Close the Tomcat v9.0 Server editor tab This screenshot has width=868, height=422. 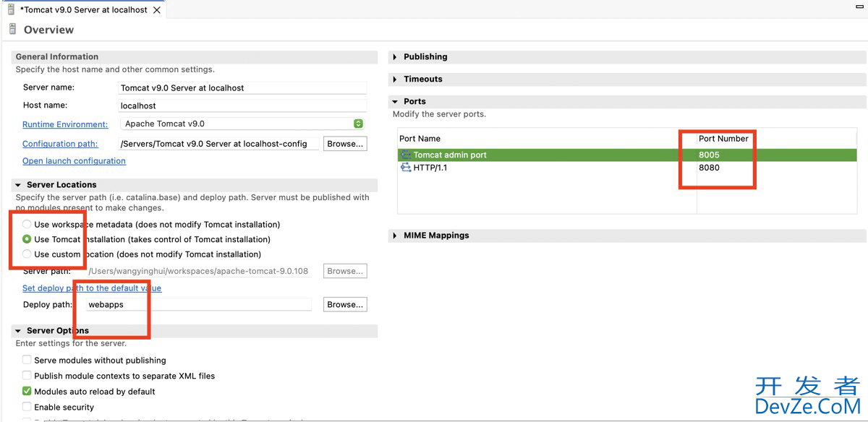pos(157,10)
